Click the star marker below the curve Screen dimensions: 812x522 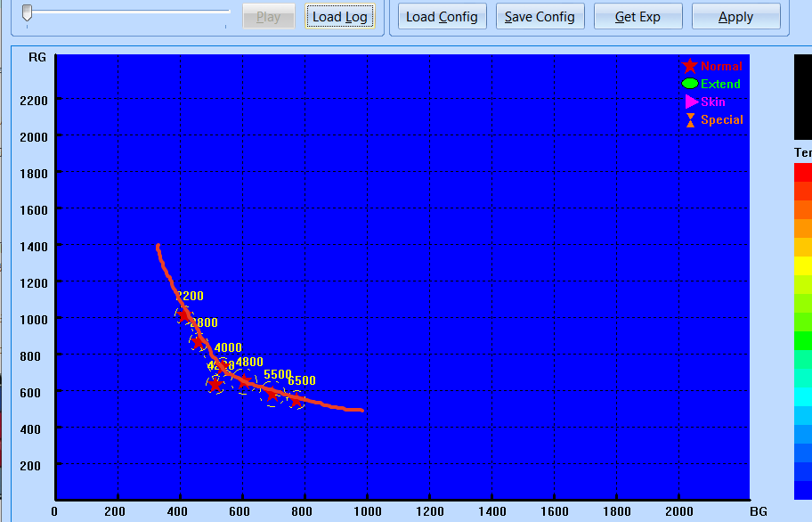(215, 385)
